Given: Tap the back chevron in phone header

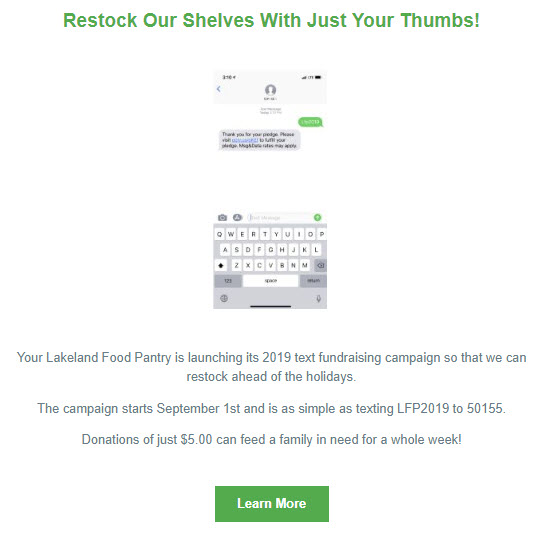Looking at the screenshot, I should point(218,89).
